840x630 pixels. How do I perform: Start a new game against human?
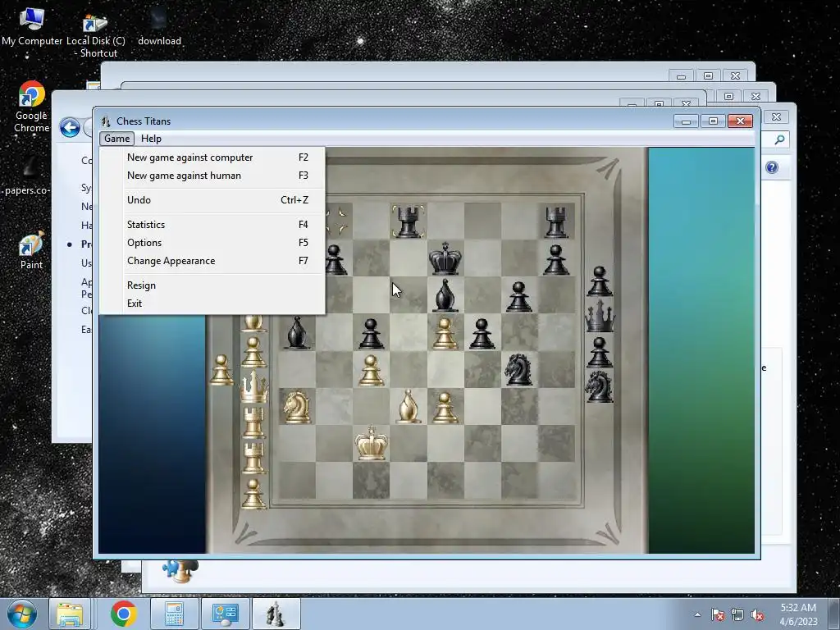click(x=212, y=176)
